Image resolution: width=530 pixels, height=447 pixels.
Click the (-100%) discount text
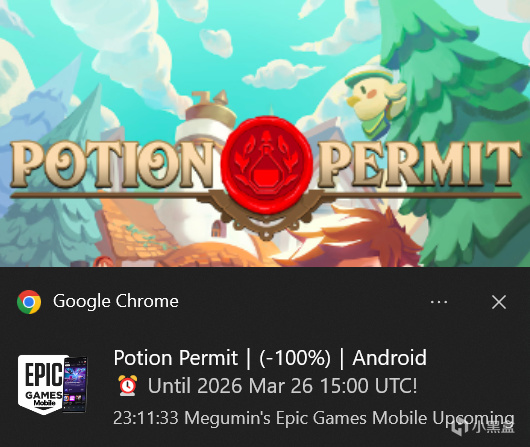click(295, 358)
